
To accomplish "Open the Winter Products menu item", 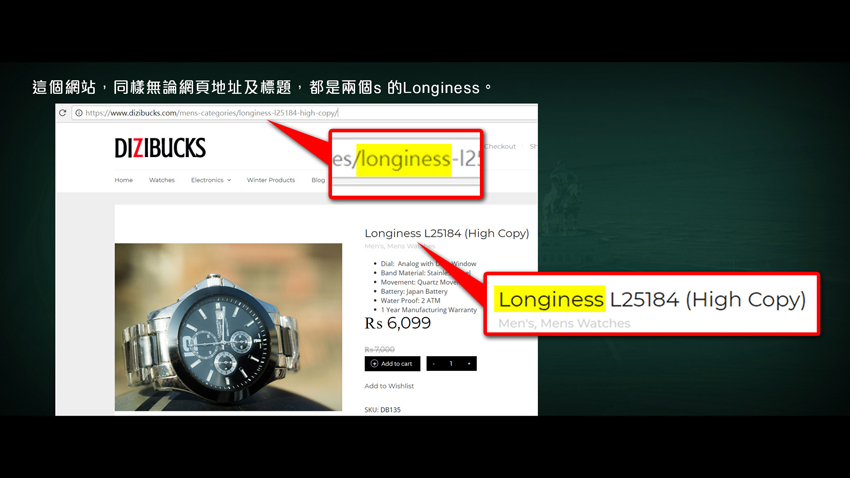I will coord(271,180).
